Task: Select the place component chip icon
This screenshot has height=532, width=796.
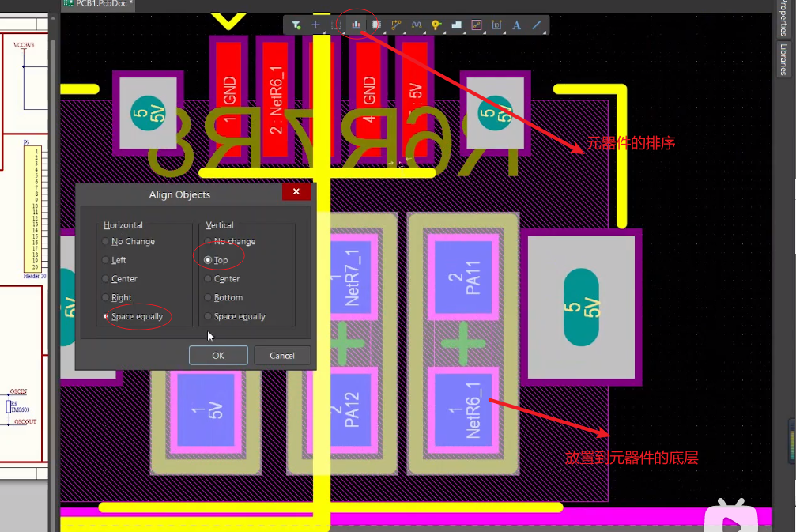Action: click(x=376, y=25)
